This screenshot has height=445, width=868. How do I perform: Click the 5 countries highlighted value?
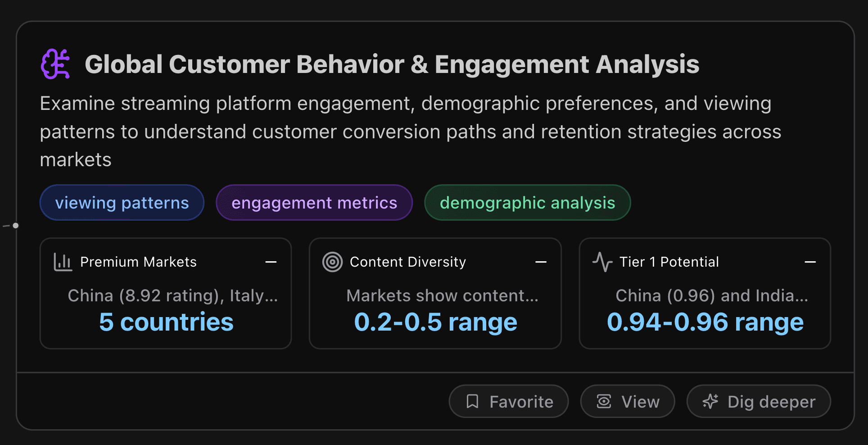[x=166, y=321]
